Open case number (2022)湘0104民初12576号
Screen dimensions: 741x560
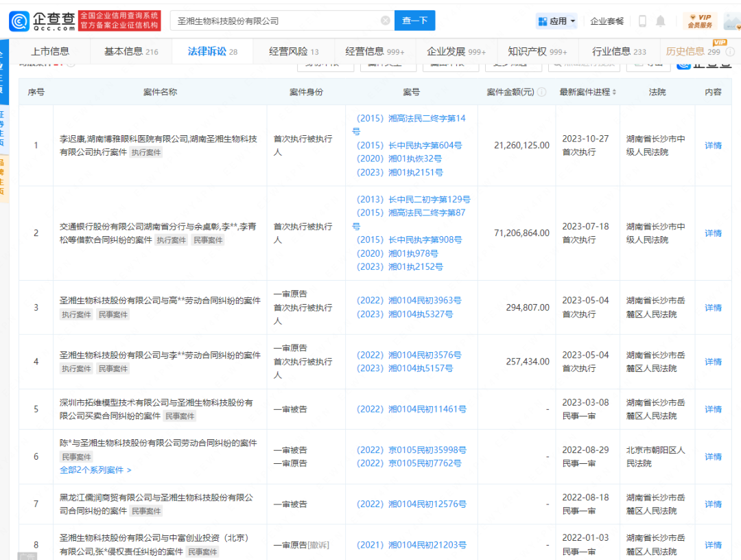coord(411,504)
